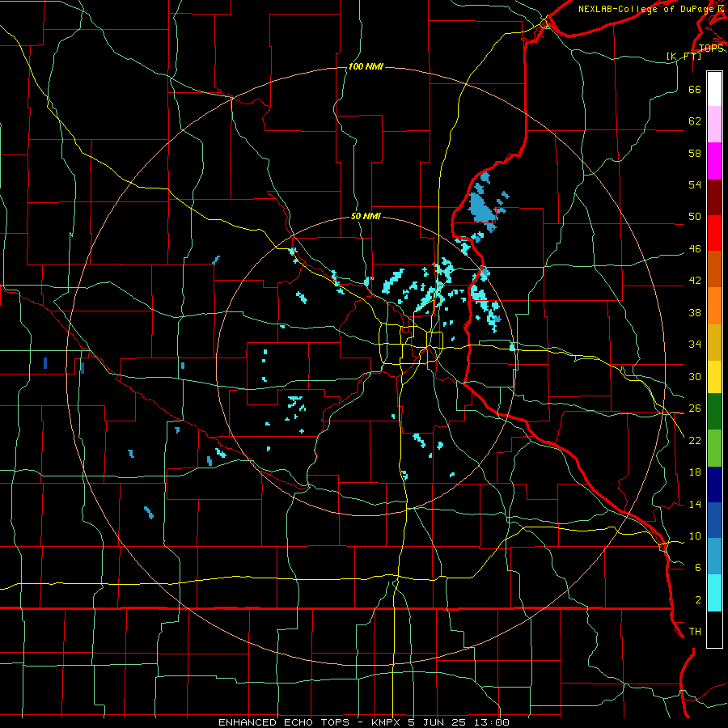Click the legend value 14
The height and width of the screenshot is (728, 728).
click(x=695, y=504)
